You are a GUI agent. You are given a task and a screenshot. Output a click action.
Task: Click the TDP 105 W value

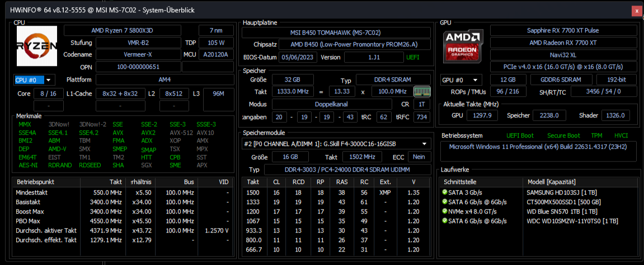click(217, 42)
